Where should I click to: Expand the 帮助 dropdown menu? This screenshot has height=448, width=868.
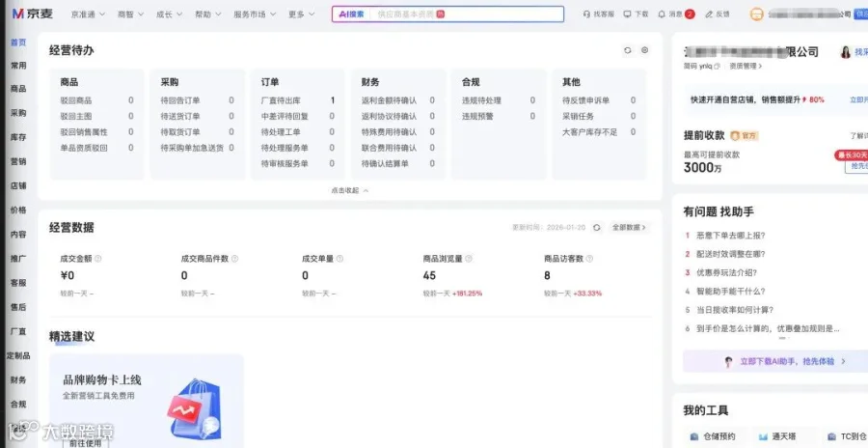[x=208, y=14]
